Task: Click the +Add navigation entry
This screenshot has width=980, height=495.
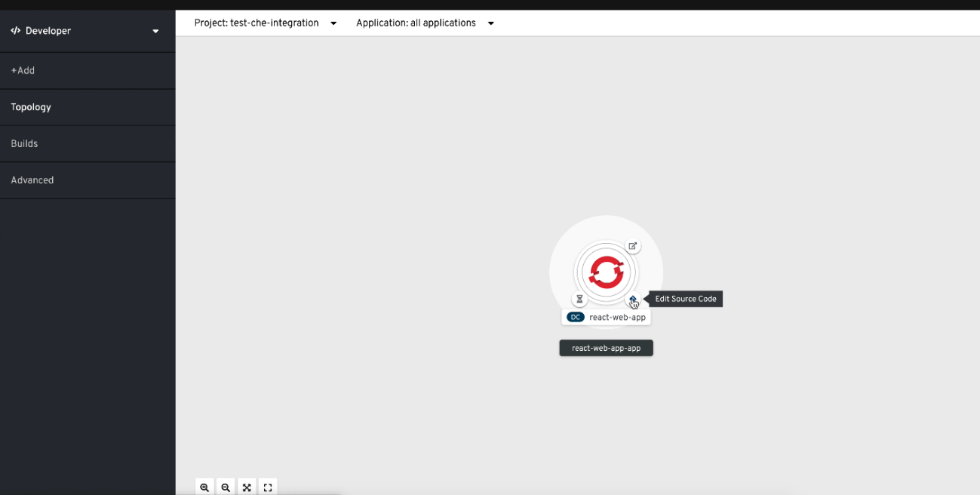Action: [x=23, y=70]
